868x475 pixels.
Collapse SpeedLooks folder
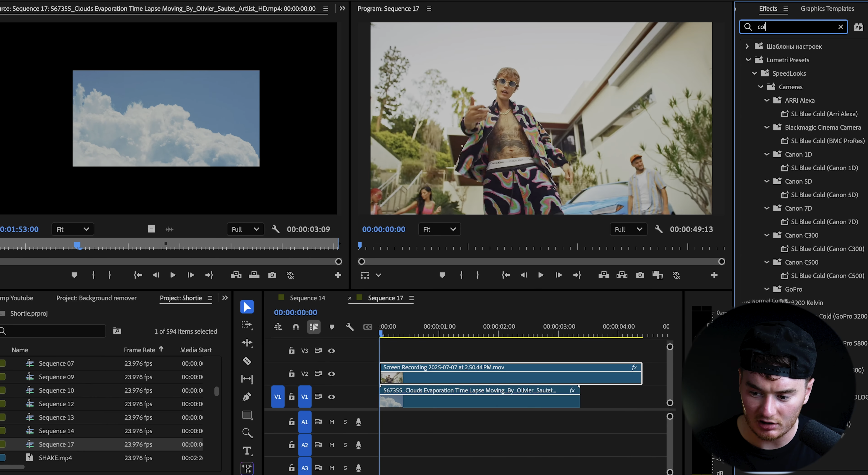coord(754,73)
